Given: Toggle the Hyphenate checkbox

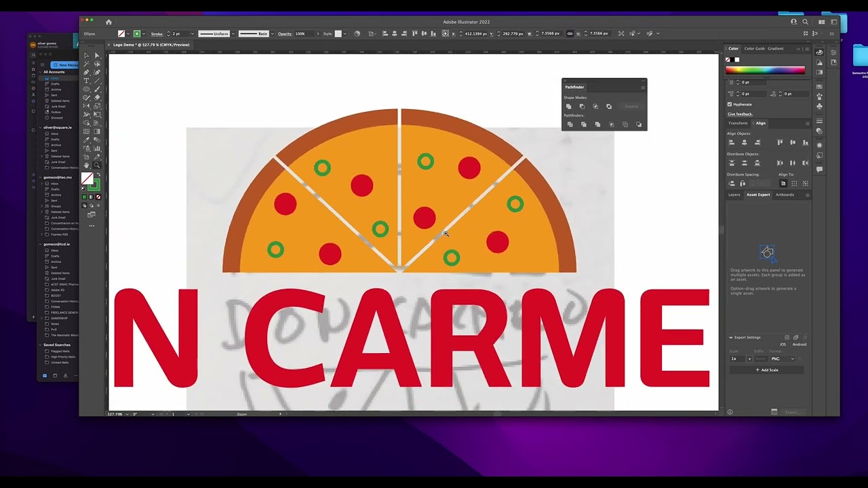Looking at the screenshot, I should 730,104.
